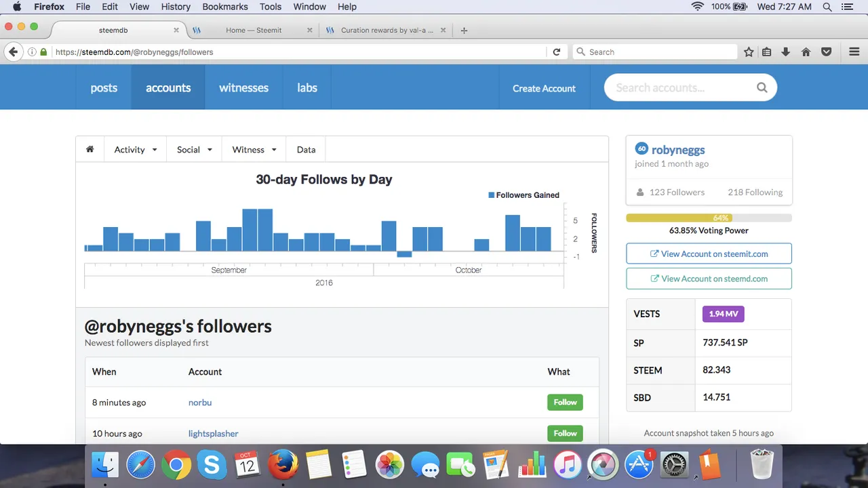Screen dimensions: 868x488
Task: Switch to the Curation rewards tab
Action: click(387, 30)
